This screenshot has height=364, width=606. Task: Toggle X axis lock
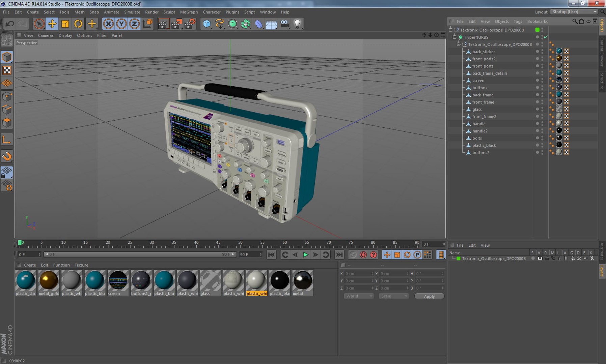pyautogui.click(x=108, y=24)
